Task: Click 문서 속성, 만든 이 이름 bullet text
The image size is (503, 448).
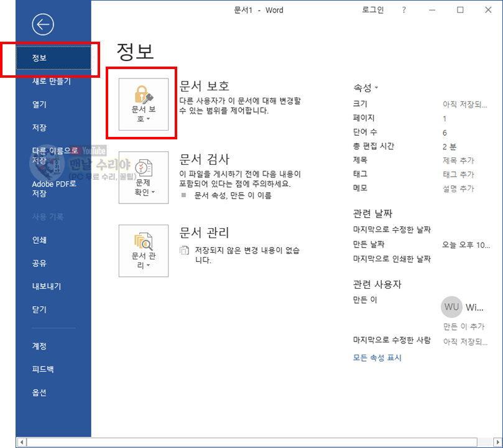Action: pos(233,195)
